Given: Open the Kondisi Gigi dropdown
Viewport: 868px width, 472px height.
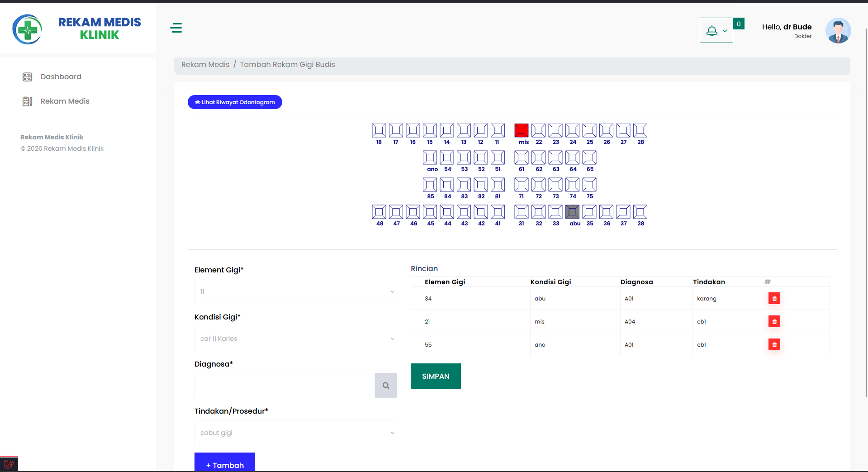Looking at the screenshot, I should (x=296, y=339).
